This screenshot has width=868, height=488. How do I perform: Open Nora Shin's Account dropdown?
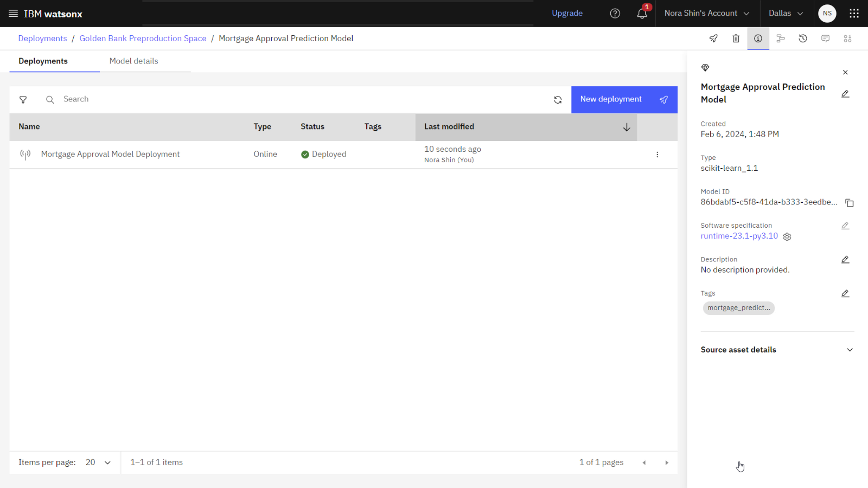(x=706, y=14)
